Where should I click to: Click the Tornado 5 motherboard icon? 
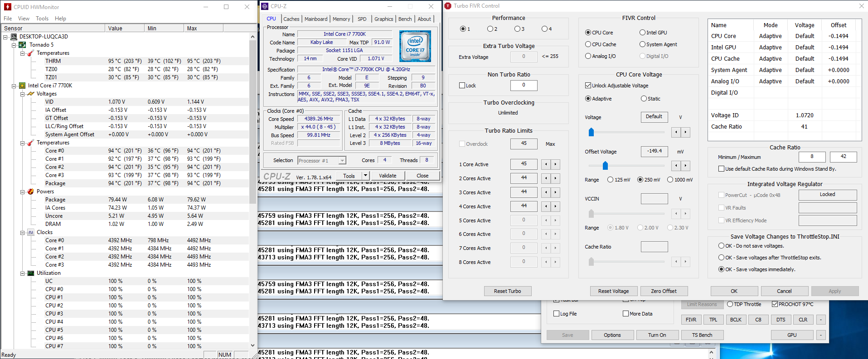pos(22,45)
